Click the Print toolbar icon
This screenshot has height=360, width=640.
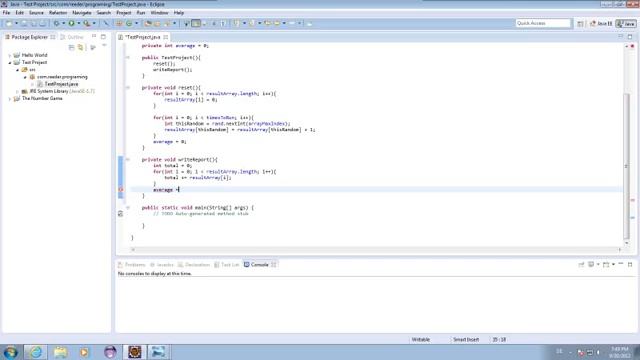pos(42,24)
